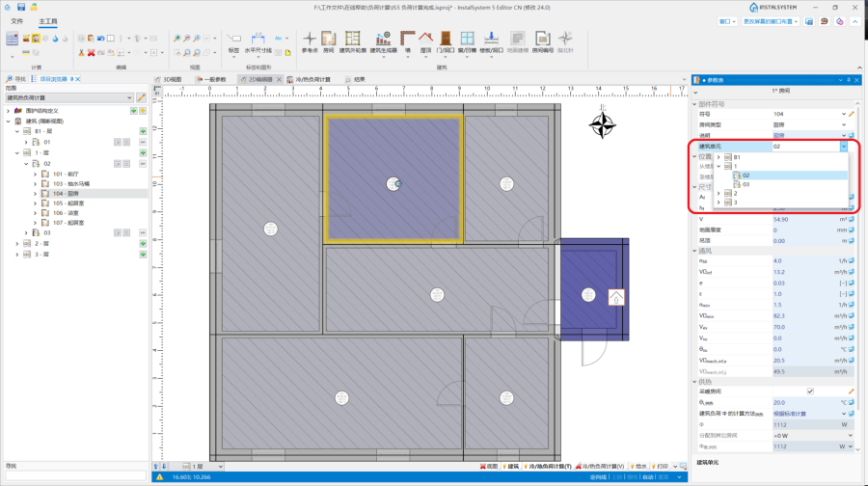Viewport: 868px width, 486px height.
Task: Click the north compass icon on canvas
Action: pyautogui.click(x=604, y=124)
